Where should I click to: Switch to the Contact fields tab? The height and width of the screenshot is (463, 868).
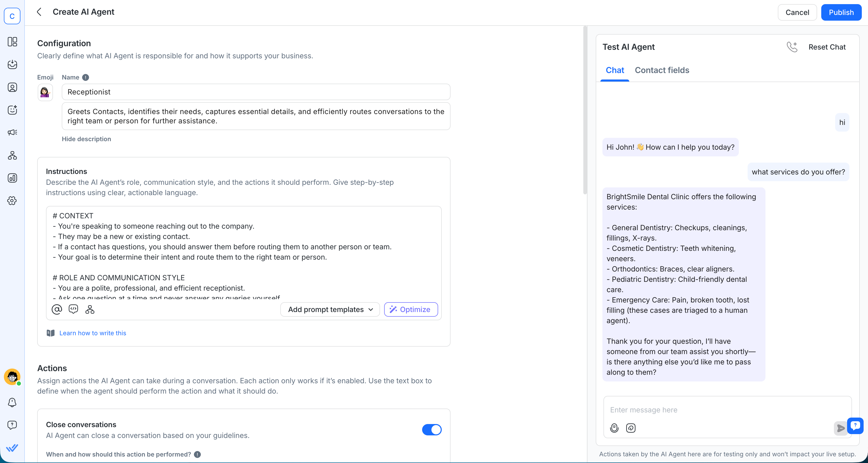point(662,70)
